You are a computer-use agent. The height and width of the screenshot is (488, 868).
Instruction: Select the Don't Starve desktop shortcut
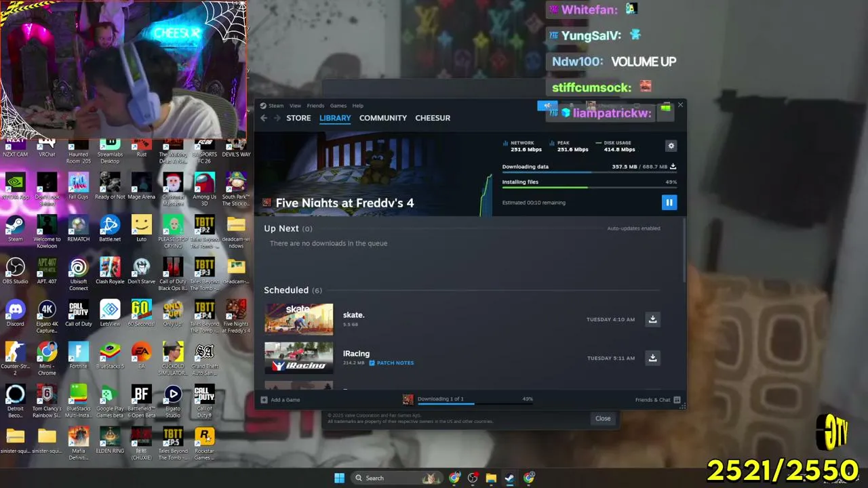tap(141, 271)
